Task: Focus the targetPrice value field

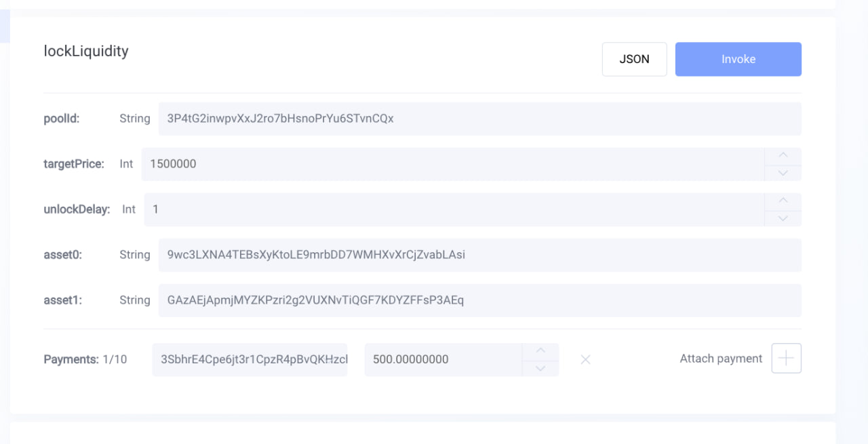Action: pos(453,164)
